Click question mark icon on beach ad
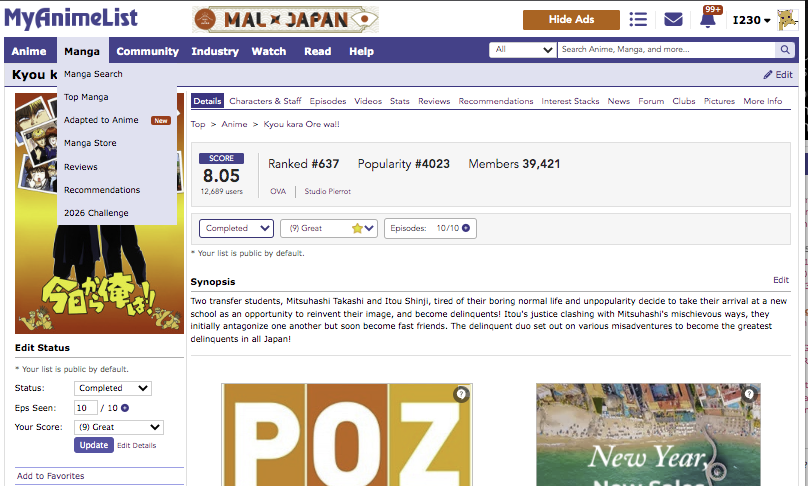The image size is (808, 486). [x=749, y=395]
